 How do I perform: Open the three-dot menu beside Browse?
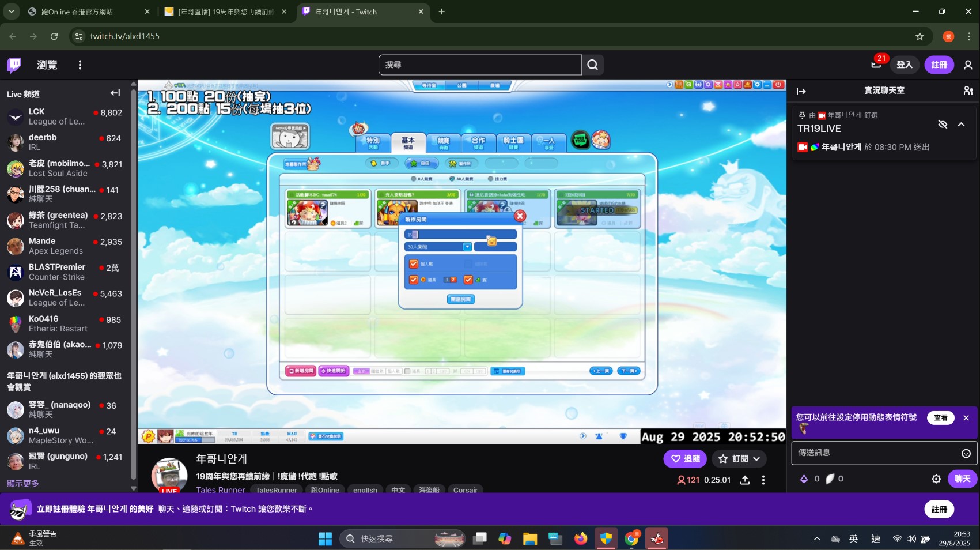[x=80, y=65]
